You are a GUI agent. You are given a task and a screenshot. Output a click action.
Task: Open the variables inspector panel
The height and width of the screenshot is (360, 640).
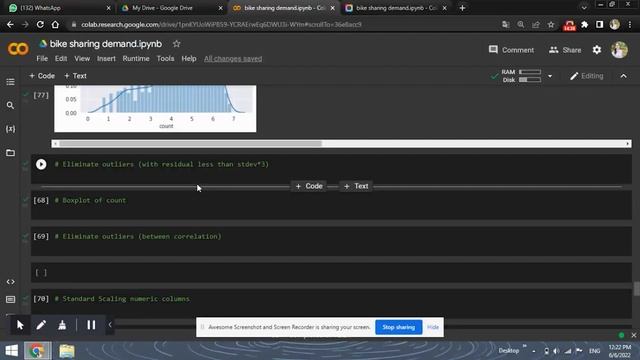coord(10,129)
